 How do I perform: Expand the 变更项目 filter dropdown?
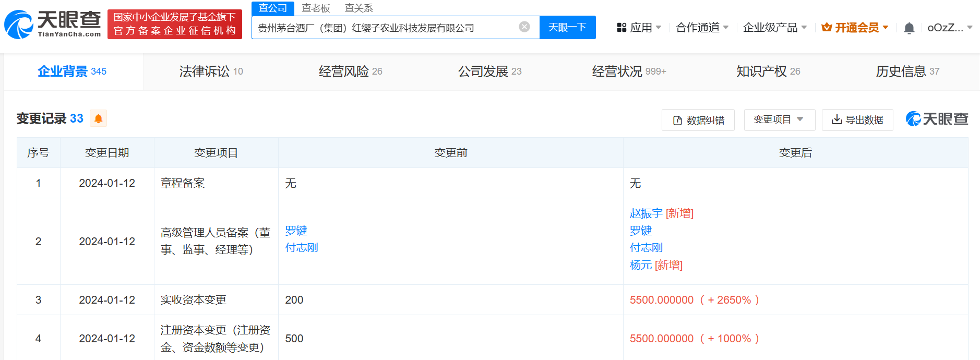(779, 120)
